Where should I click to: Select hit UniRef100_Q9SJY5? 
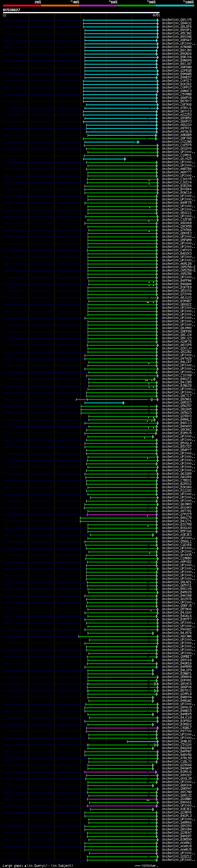[x=177, y=20]
